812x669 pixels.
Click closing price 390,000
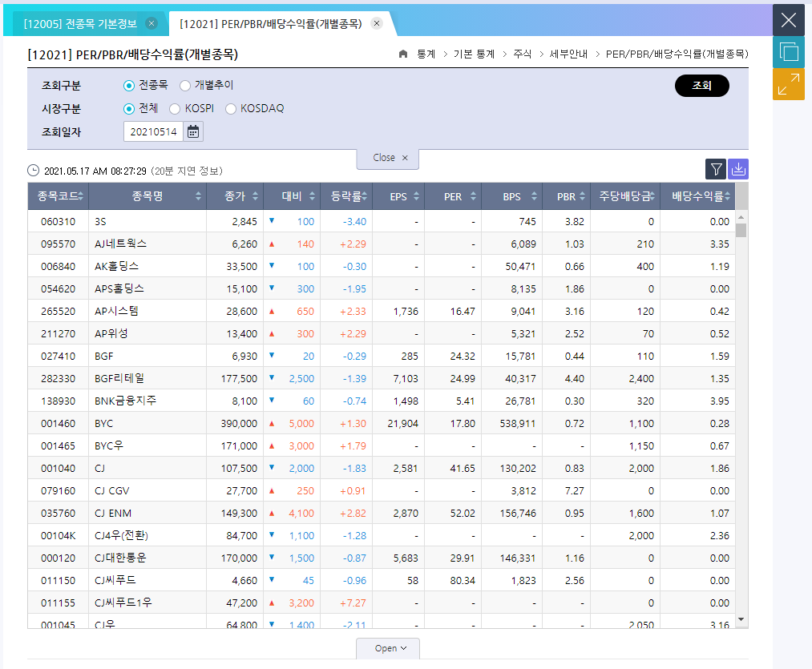tap(239, 424)
